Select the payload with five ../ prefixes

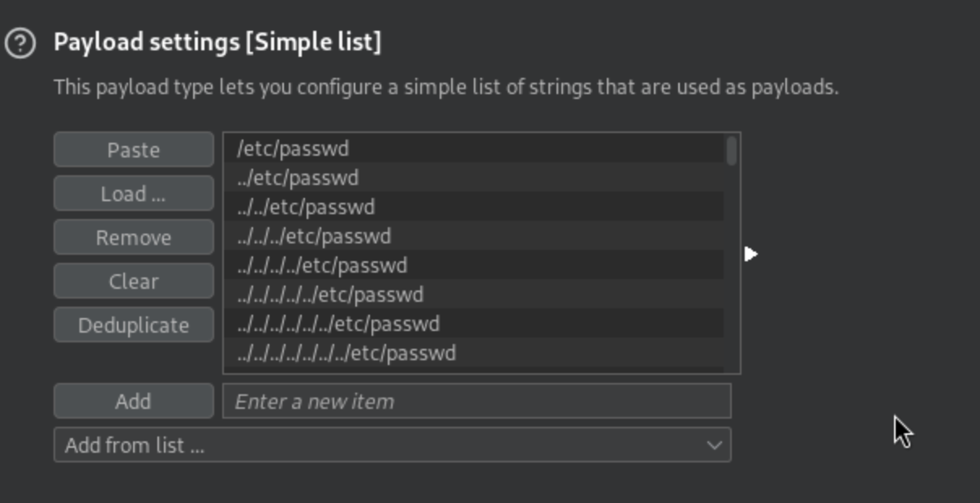(x=330, y=294)
